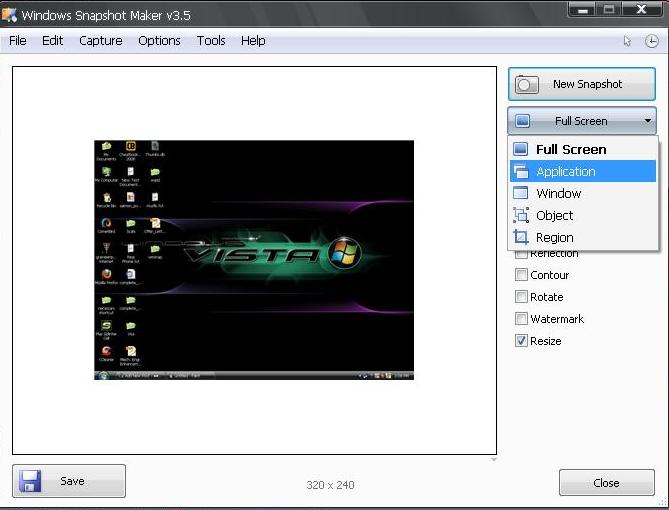Open the Capture menu
The height and width of the screenshot is (510, 669).
point(101,41)
